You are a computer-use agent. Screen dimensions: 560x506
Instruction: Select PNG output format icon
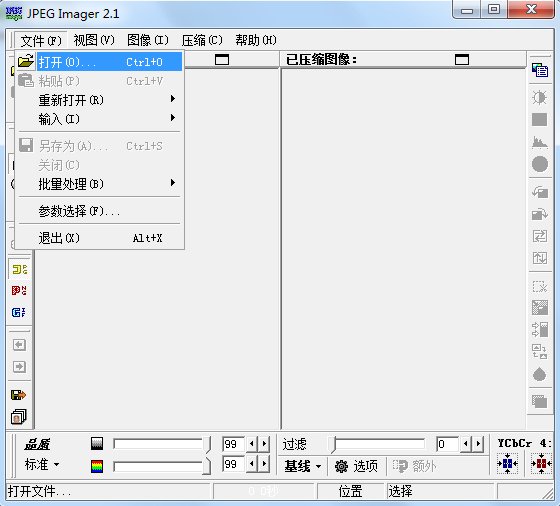coord(19,290)
